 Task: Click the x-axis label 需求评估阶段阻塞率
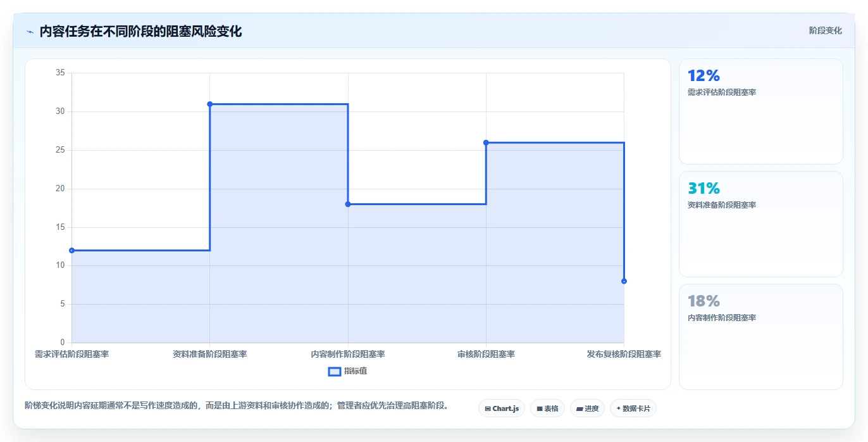coord(71,354)
